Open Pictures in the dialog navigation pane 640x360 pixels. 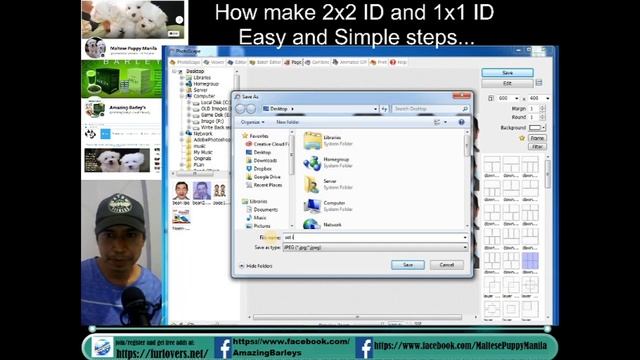(258, 226)
